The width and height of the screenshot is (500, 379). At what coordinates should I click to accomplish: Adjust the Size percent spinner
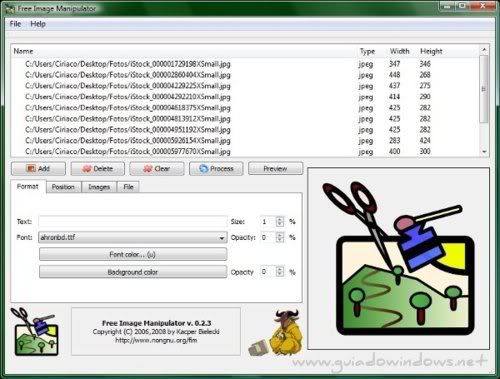click(280, 221)
